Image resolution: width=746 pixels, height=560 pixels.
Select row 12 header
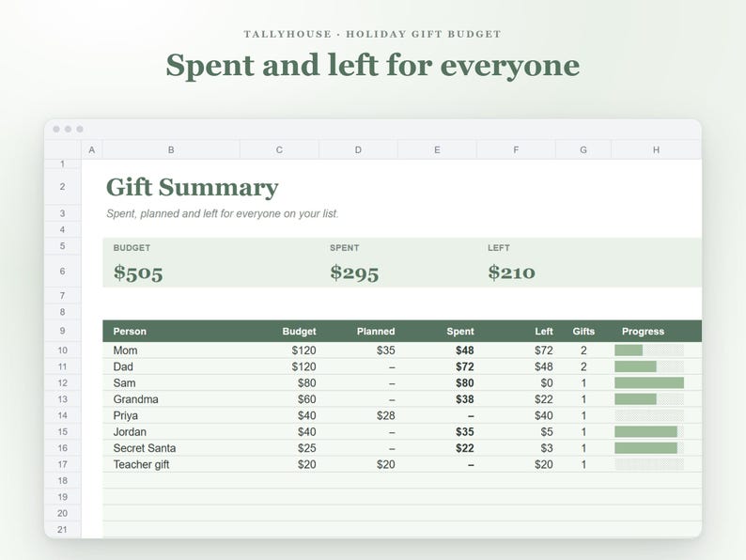62,383
